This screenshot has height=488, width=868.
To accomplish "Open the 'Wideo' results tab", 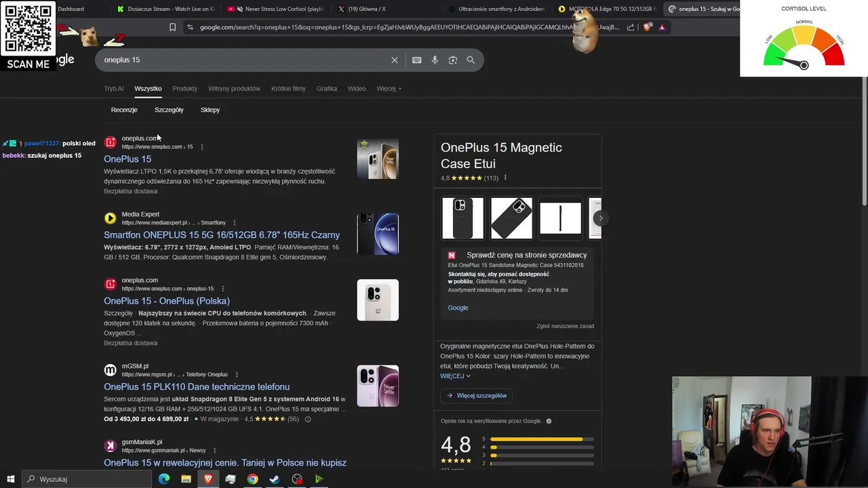I will point(357,88).
